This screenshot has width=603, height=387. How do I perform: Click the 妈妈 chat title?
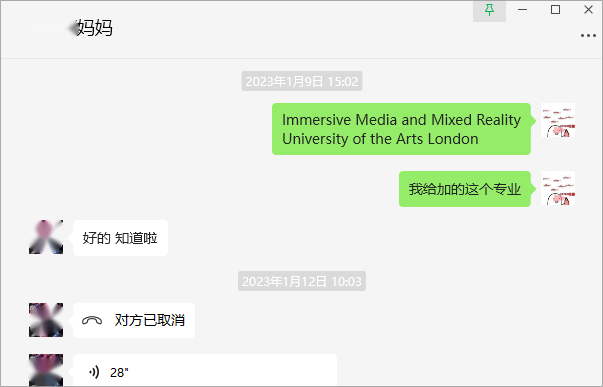95,28
